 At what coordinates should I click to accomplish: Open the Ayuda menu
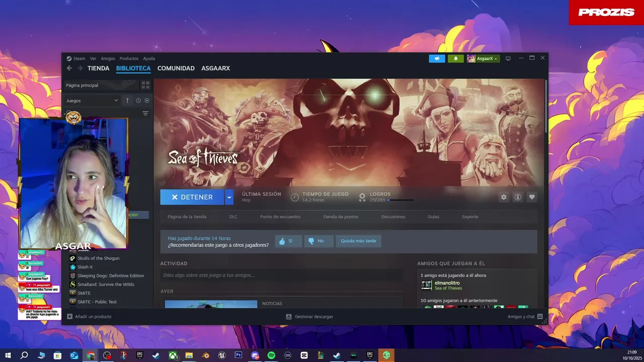149,59
